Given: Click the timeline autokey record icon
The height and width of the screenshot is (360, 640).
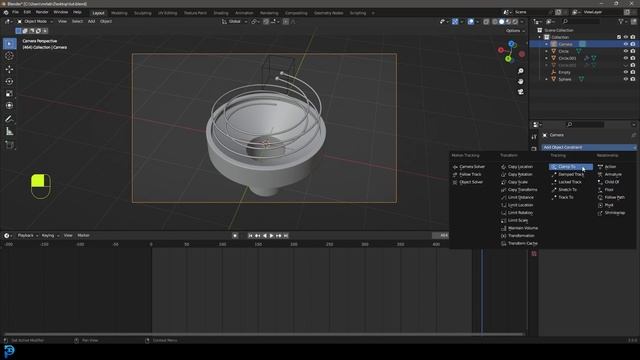Looking at the screenshot, I should point(235,236).
